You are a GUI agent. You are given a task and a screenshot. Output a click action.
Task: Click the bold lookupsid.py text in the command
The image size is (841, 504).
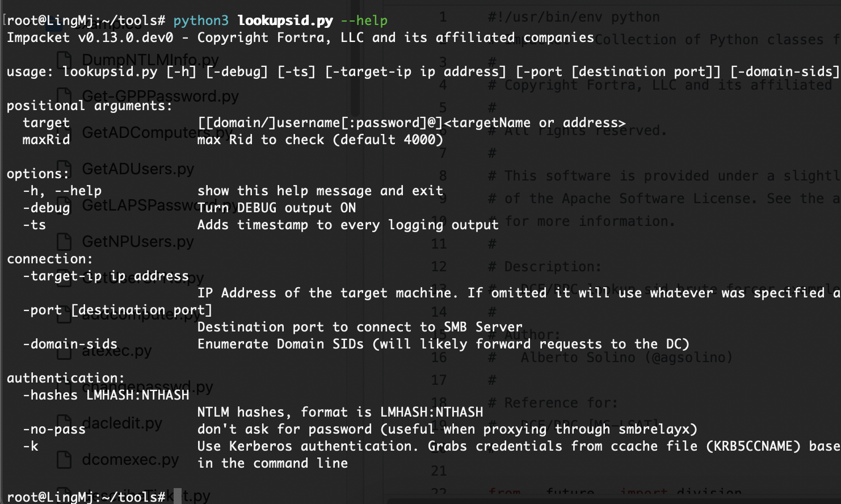tap(285, 20)
